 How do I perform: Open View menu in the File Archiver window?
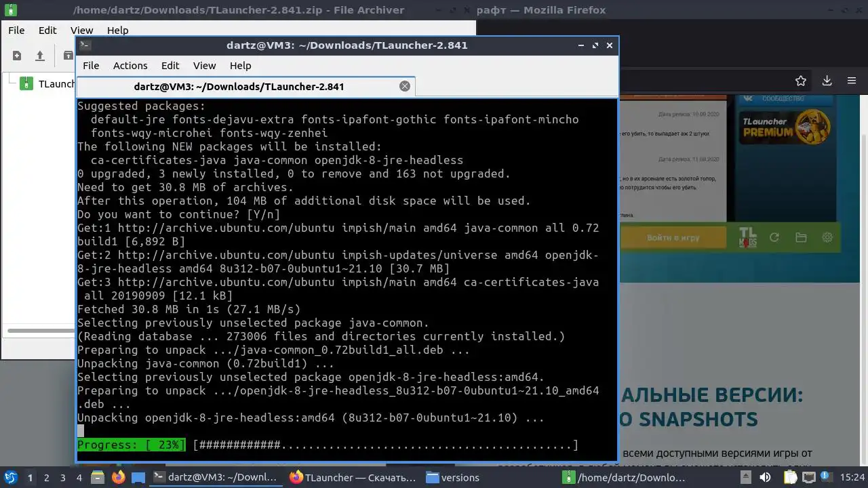point(81,30)
